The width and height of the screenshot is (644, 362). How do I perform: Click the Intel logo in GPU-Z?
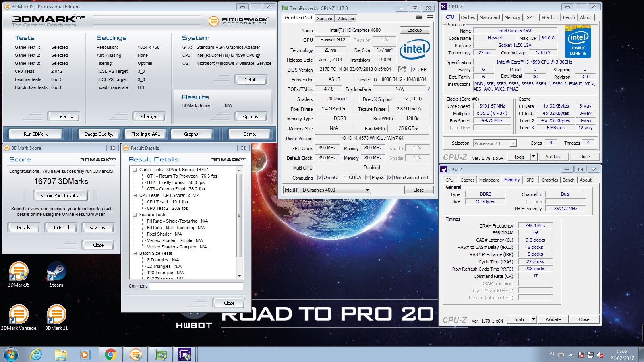coord(415,49)
